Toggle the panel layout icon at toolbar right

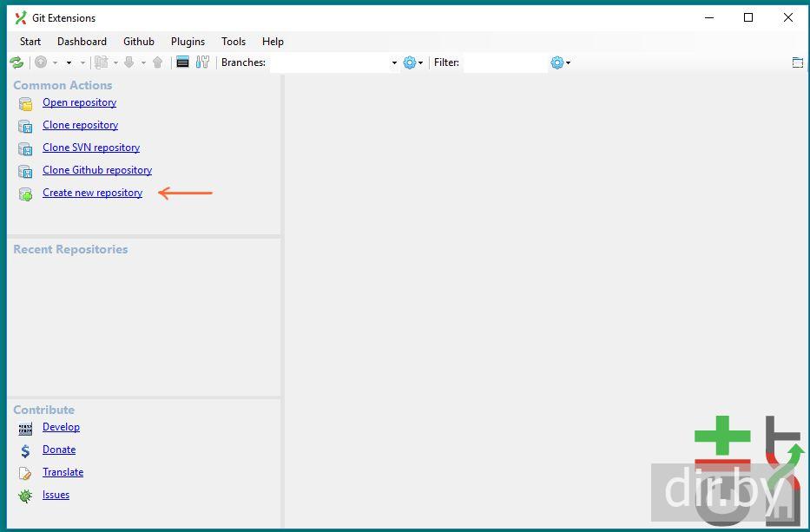pos(798,62)
